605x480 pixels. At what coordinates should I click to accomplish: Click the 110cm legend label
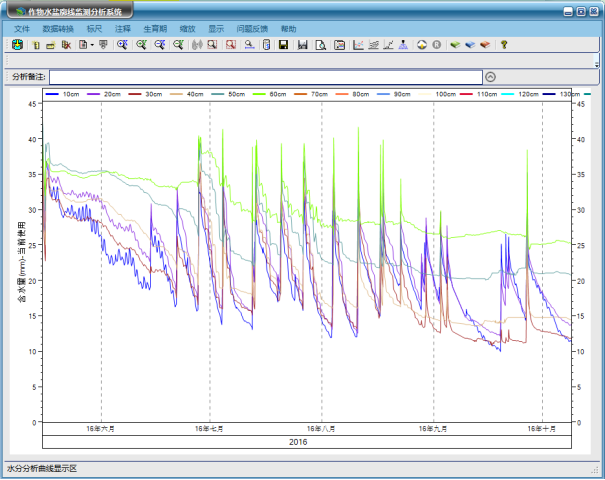[487, 94]
